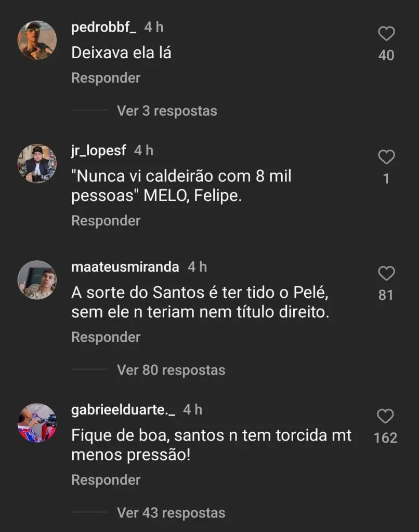
Task: Open the pedrobbf_ username link
Action: coord(103,28)
